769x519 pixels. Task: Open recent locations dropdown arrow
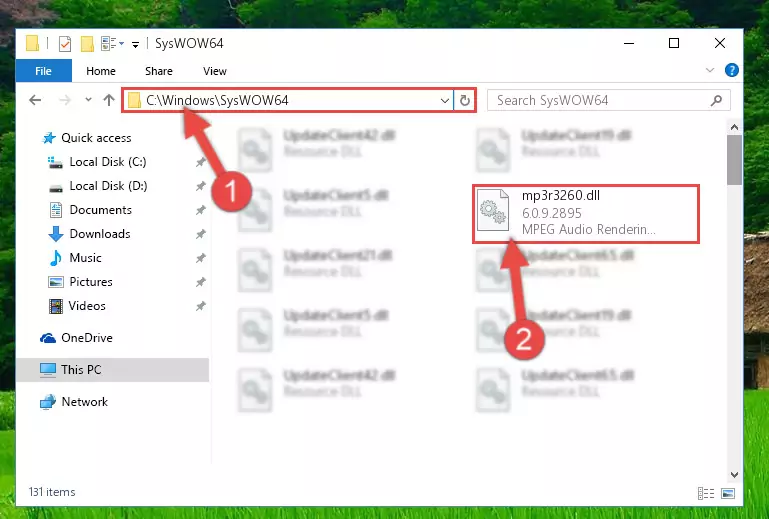[88, 100]
